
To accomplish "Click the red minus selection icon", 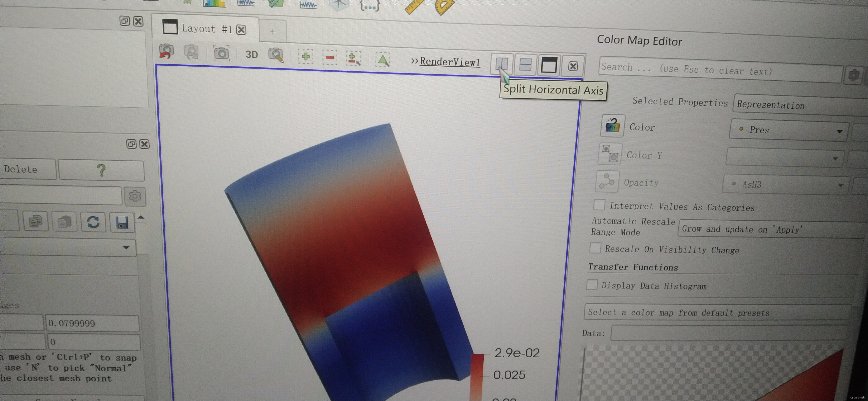I will pyautogui.click(x=330, y=57).
